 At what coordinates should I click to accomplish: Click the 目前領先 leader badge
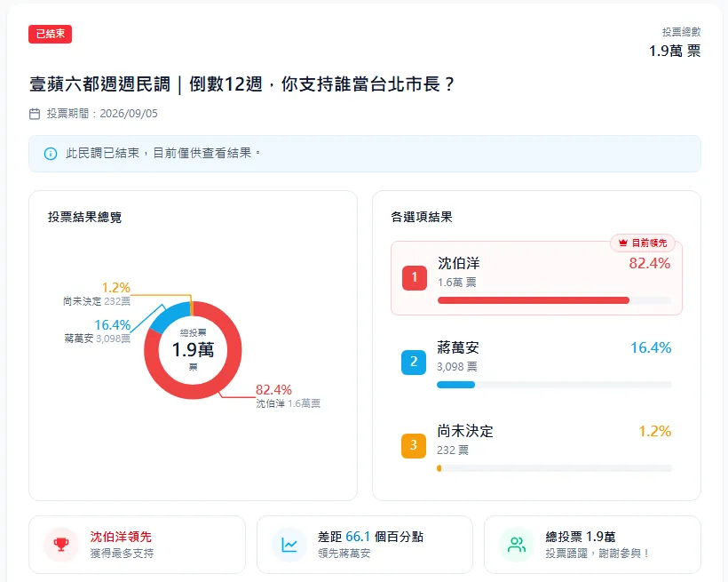[x=643, y=243]
